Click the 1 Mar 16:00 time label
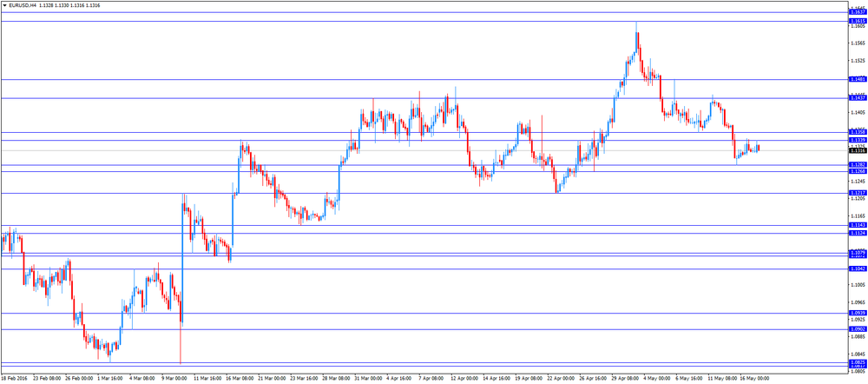 tap(110, 379)
